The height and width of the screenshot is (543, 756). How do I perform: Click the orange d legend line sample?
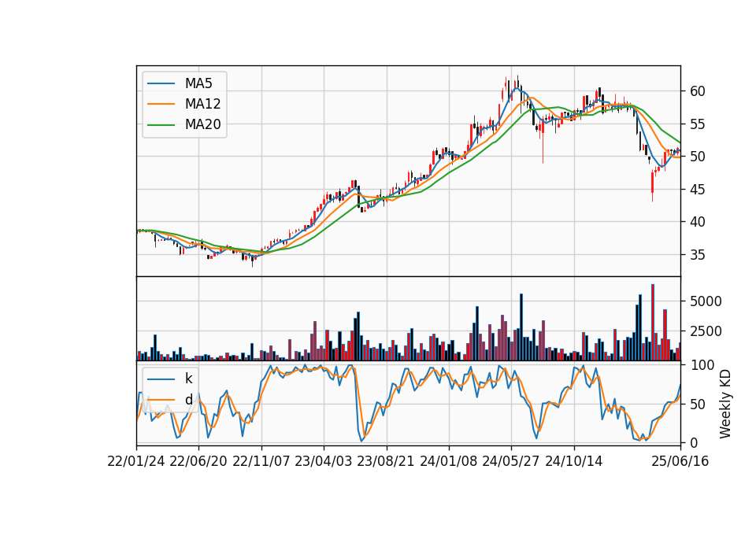pyautogui.click(x=161, y=400)
